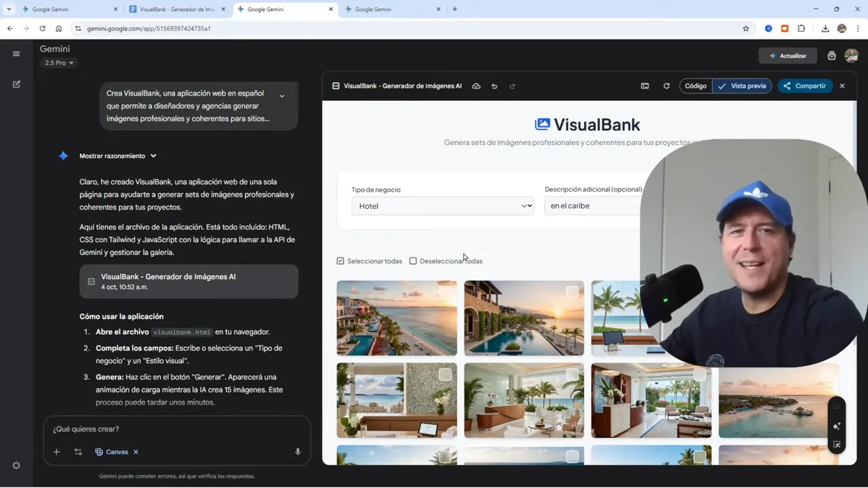The image size is (868, 488).
Task: Check the 'Seleccionar todas' checkbox
Action: [340, 261]
